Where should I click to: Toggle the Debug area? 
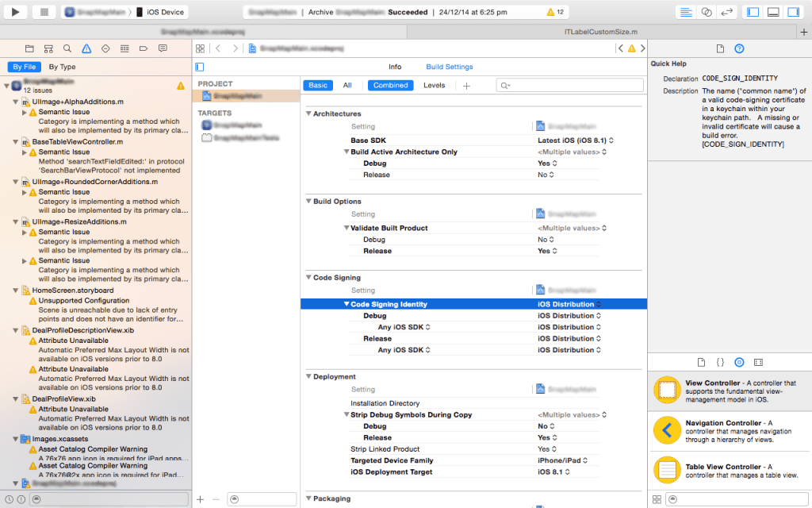pyautogui.click(x=773, y=12)
